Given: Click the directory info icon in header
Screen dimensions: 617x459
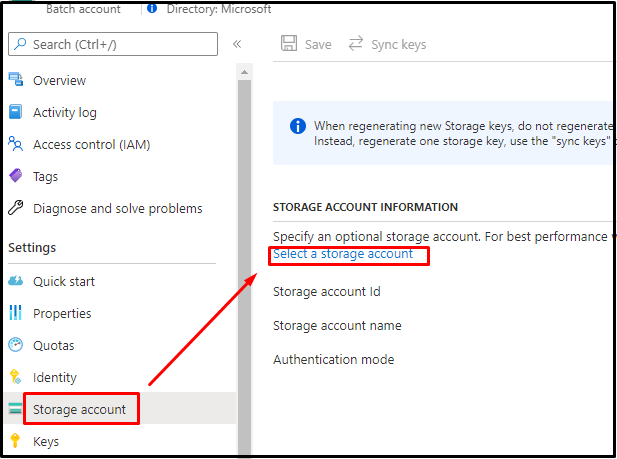Looking at the screenshot, I should tap(152, 9).
